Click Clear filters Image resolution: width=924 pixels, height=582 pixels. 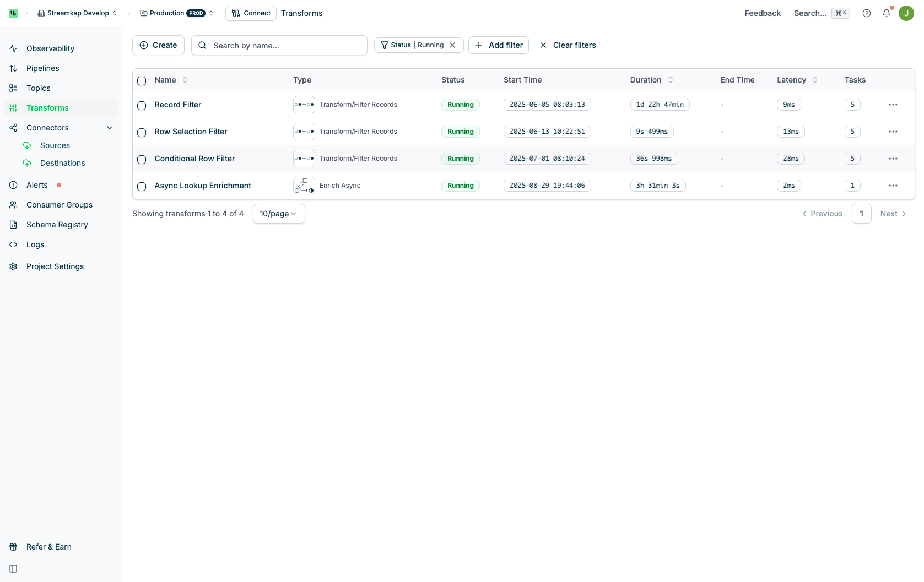coord(568,45)
